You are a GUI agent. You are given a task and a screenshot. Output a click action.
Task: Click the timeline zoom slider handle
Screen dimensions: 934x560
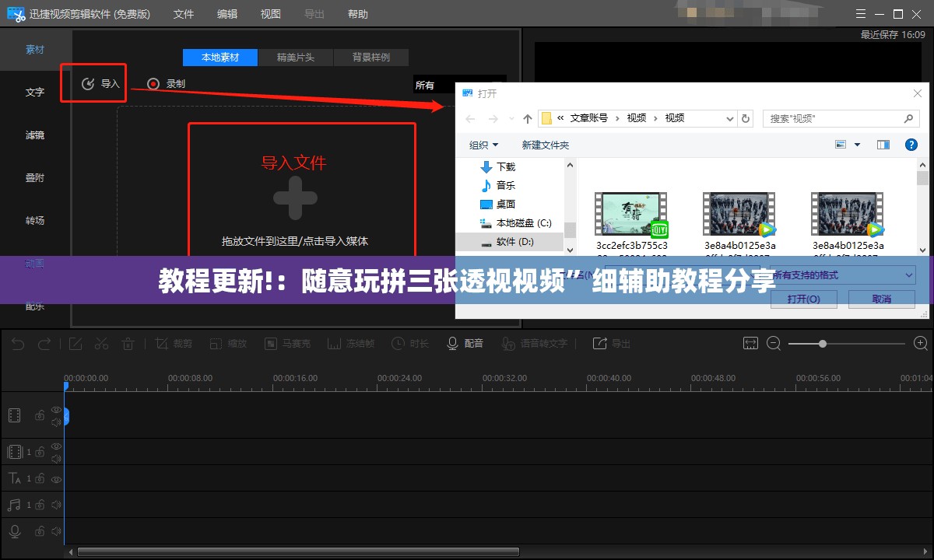pyautogui.click(x=823, y=343)
